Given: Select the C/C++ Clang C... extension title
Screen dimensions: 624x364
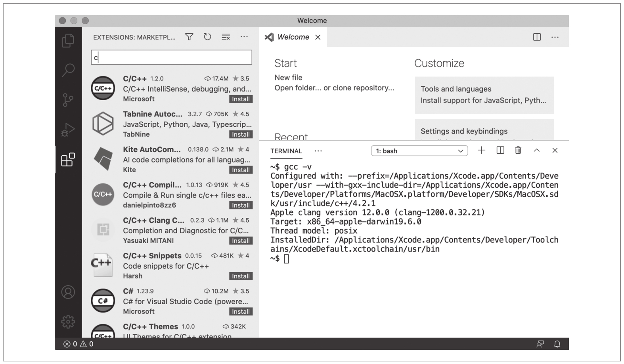Looking at the screenshot, I should click(x=153, y=220).
